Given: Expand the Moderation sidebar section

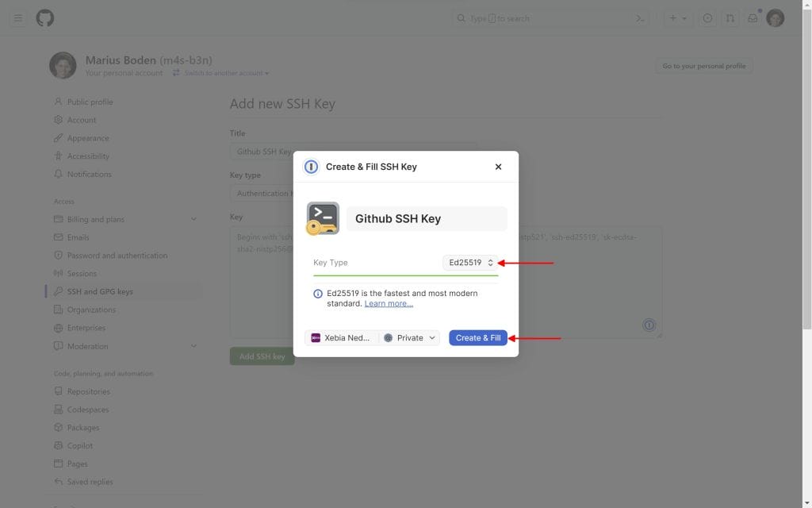Looking at the screenshot, I should tap(193, 346).
